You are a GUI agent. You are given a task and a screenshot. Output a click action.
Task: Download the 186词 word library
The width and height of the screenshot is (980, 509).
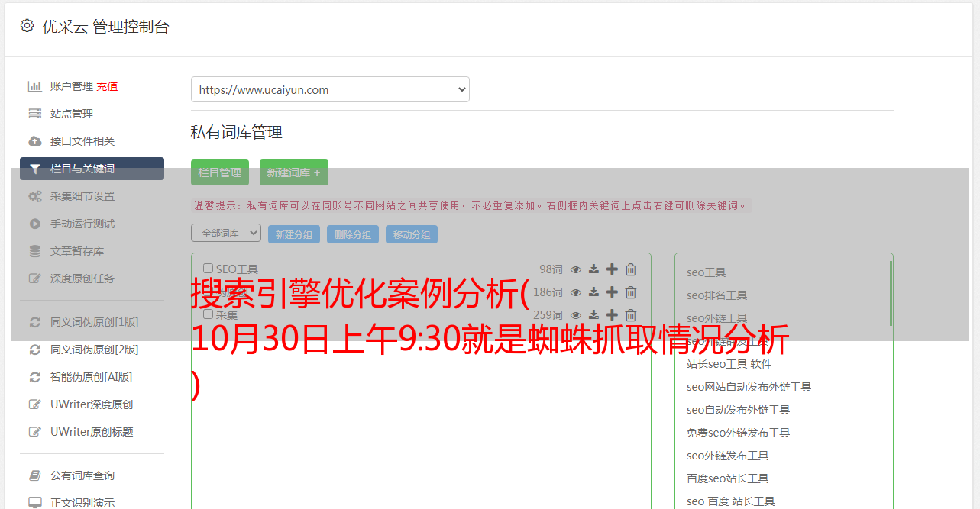coord(593,292)
